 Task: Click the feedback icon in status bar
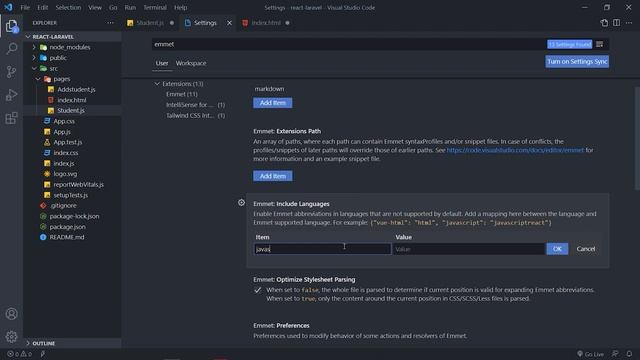pos(615,354)
